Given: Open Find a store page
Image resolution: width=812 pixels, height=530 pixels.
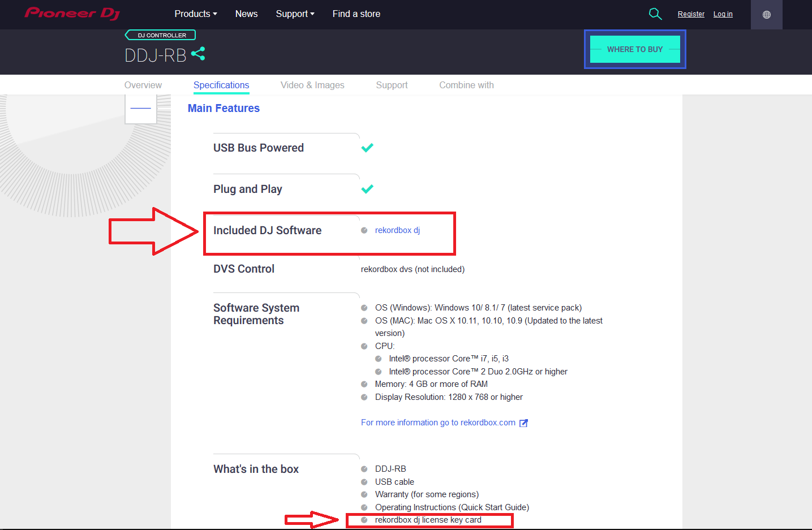Looking at the screenshot, I should (356, 14).
